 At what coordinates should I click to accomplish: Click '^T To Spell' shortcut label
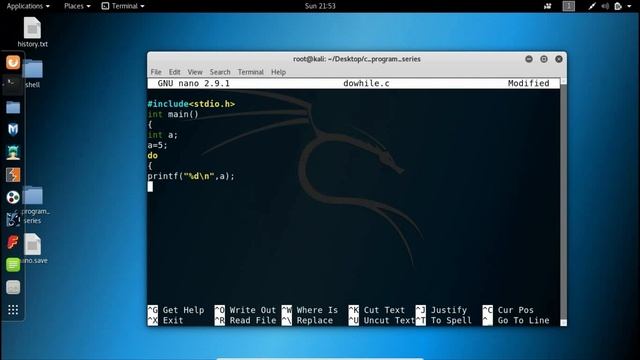(x=444, y=320)
